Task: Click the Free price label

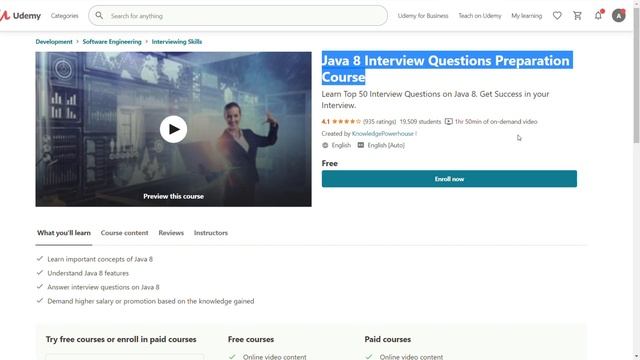Action: pos(329,163)
